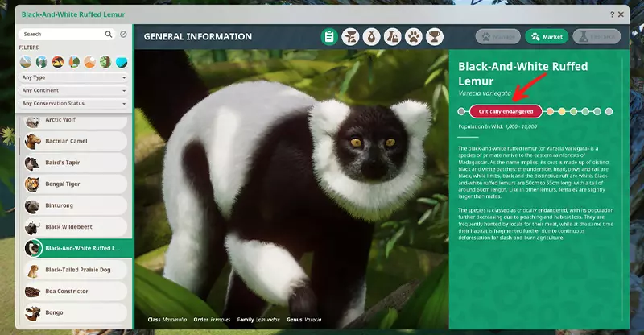Click the large lemur image
This screenshot has width=644, height=335.
coord(291,189)
